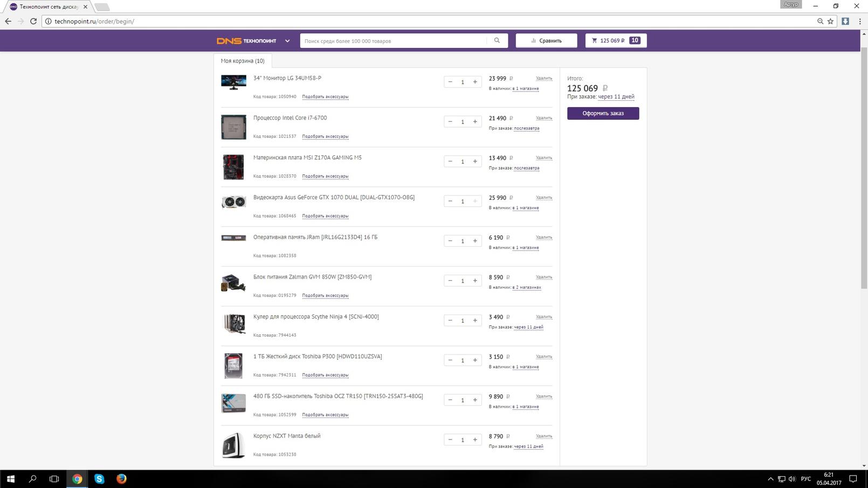The image size is (868, 488).
Task: Open MSI Z170A motherboard thumbnail
Action: click(233, 166)
